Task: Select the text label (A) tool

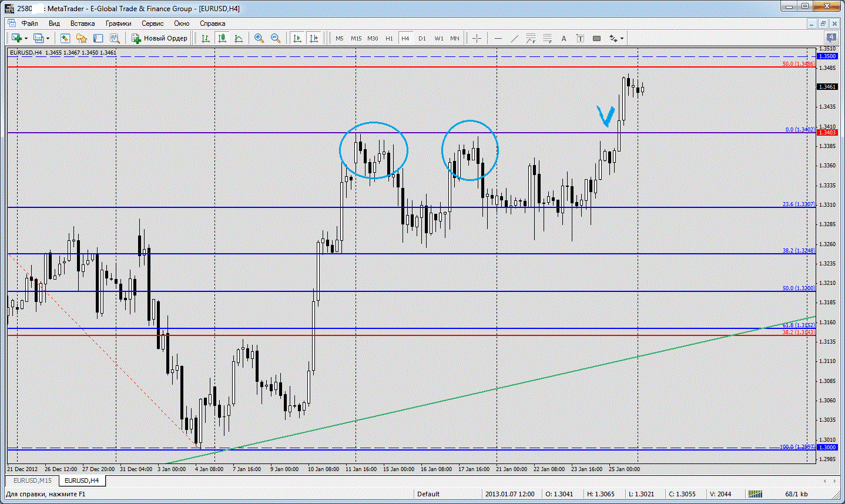Action: coord(564,38)
